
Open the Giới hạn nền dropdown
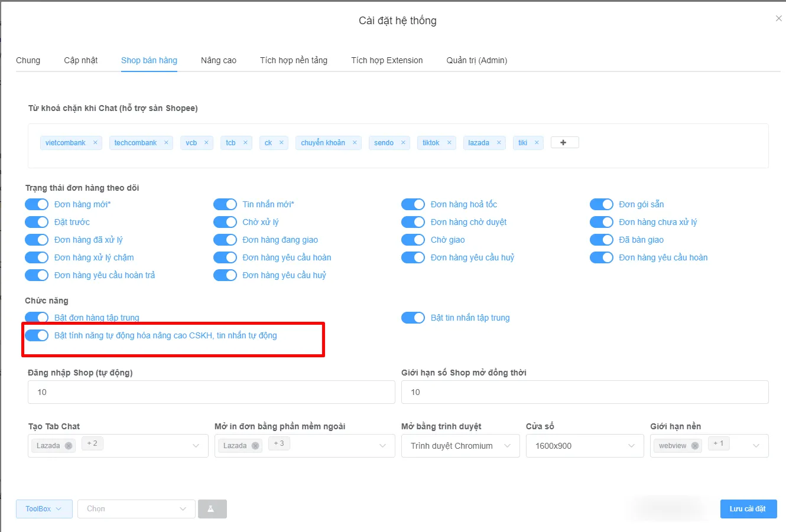click(709, 446)
